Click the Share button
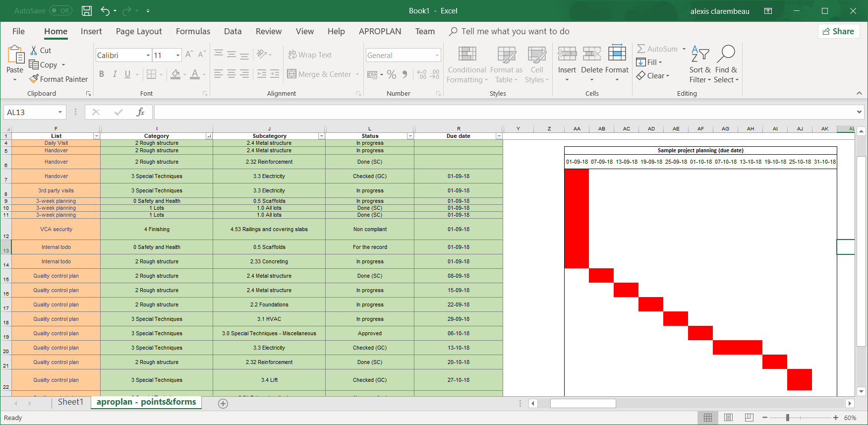 click(839, 31)
